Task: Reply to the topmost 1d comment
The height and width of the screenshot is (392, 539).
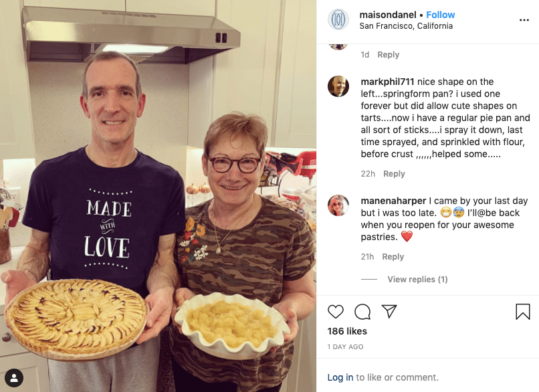Action: (x=388, y=55)
